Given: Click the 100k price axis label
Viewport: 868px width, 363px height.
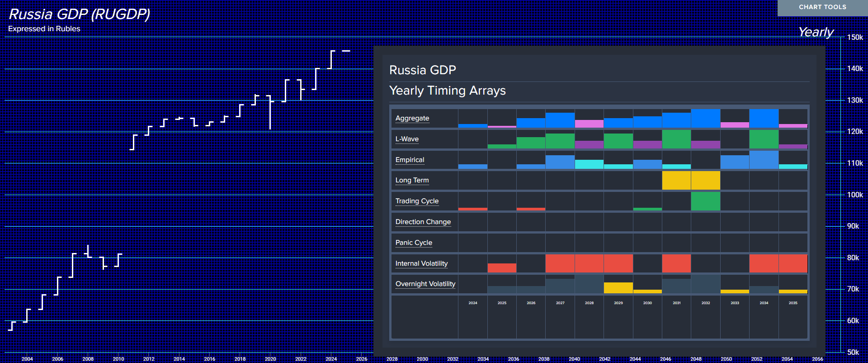Looking at the screenshot, I should 854,195.
